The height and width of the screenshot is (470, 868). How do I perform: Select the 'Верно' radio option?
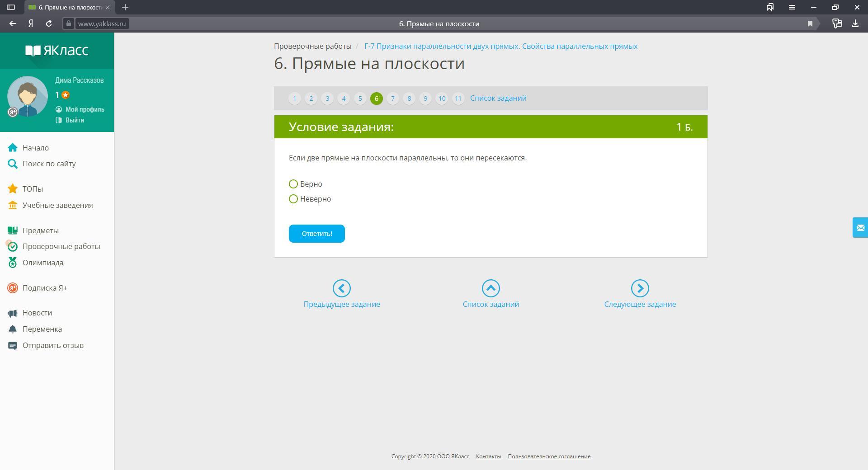[x=293, y=184]
